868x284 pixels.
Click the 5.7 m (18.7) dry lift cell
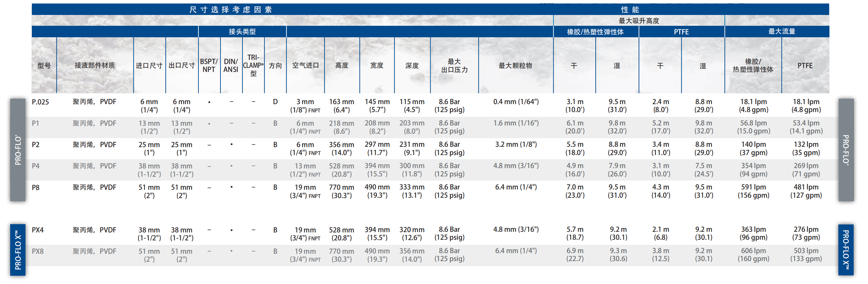[575, 233]
